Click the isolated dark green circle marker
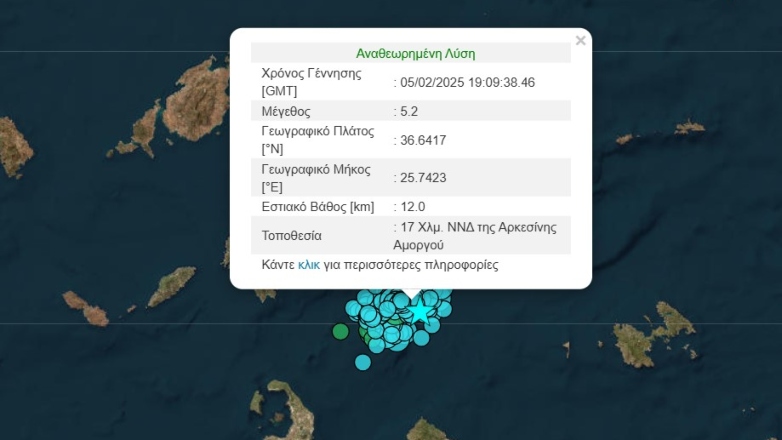The height and width of the screenshot is (440, 782). point(341,331)
